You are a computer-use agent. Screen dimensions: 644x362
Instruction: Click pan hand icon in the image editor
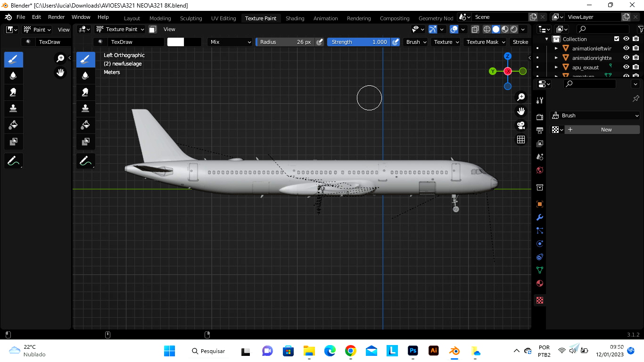(x=60, y=73)
